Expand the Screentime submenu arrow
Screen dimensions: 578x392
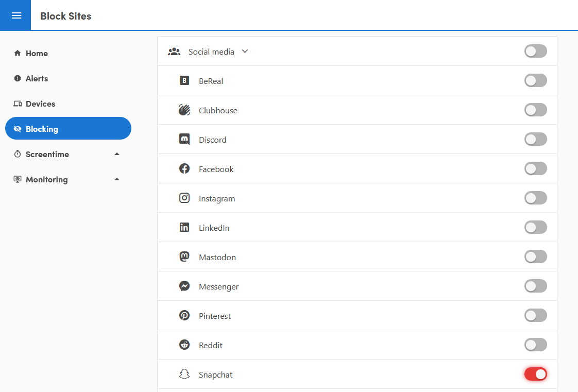coord(117,154)
